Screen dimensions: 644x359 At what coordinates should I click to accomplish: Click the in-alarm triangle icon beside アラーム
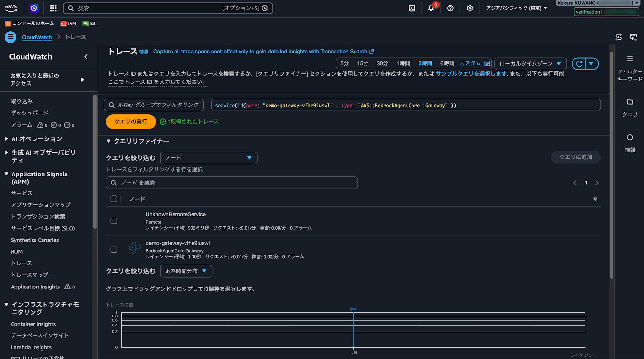click(x=40, y=125)
